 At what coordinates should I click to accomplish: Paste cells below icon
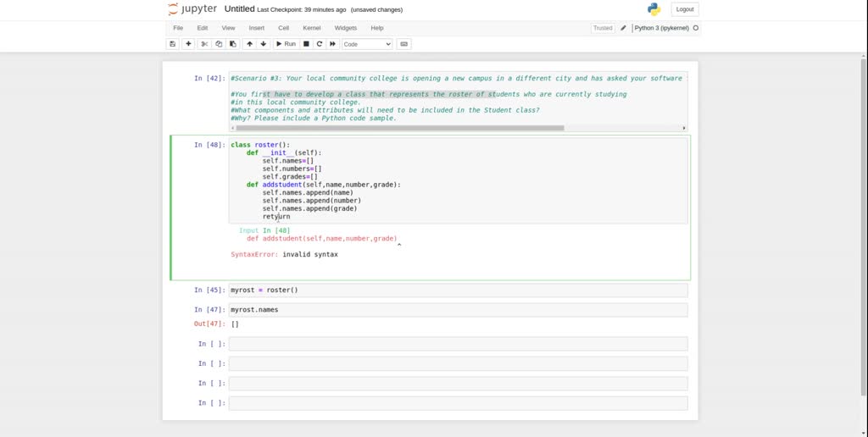(233, 44)
